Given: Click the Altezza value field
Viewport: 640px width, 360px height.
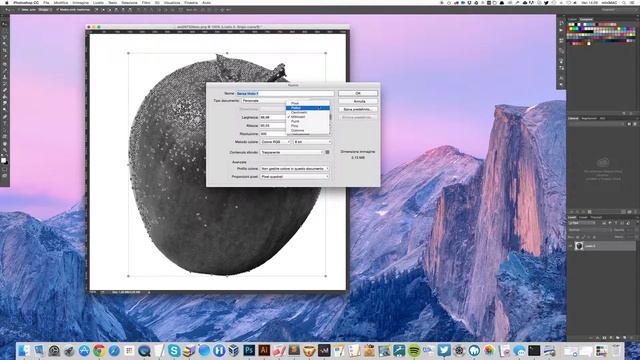Looking at the screenshot, I should 273,125.
